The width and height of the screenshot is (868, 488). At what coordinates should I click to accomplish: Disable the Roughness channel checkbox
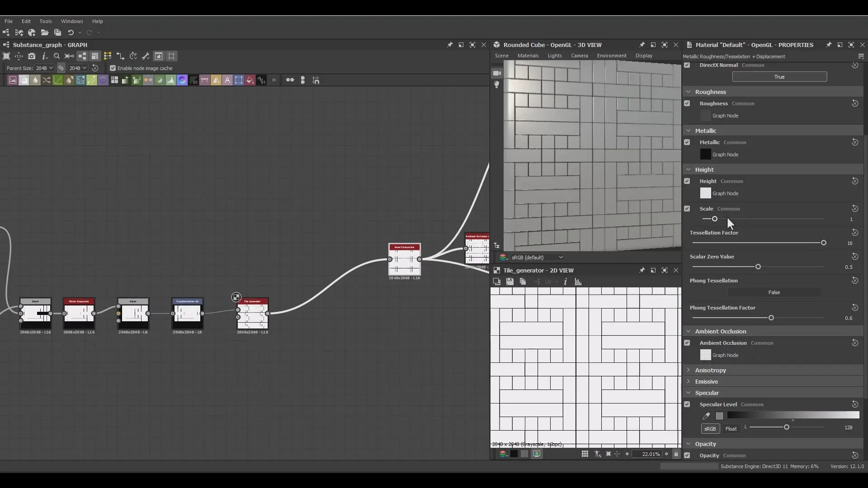coord(688,103)
